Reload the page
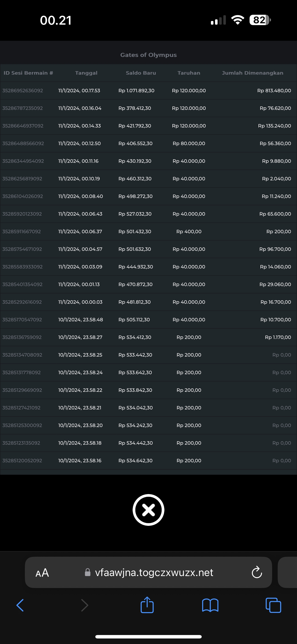This screenshot has width=297, height=644. 257,572
